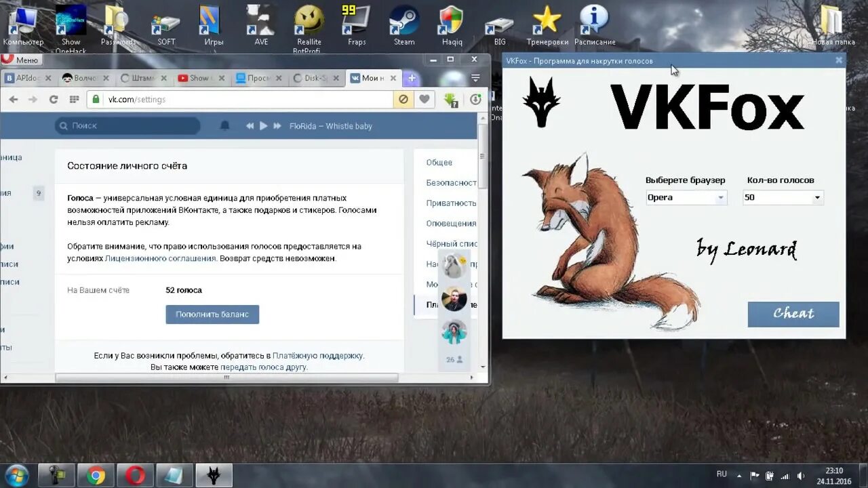Image resolution: width=868 pixels, height=488 pixels.
Task: Switch to VKFox wolf icon in taskbar
Action: click(214, 476)
